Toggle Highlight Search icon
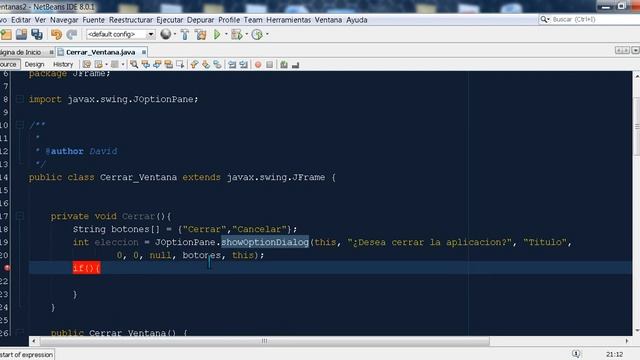Screen dimensions: 640x360 (168, 64)
